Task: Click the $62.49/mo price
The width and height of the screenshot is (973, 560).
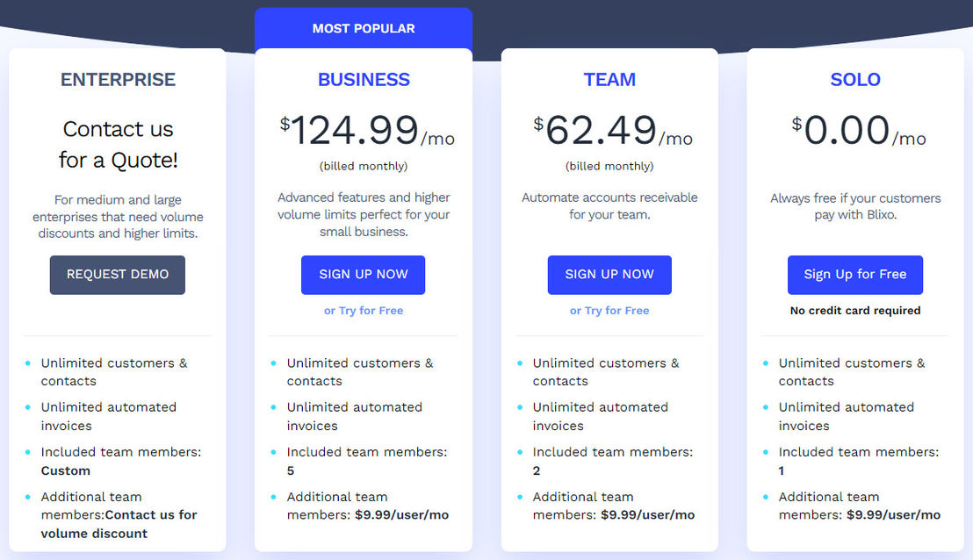Action: [x=613, y=131]
